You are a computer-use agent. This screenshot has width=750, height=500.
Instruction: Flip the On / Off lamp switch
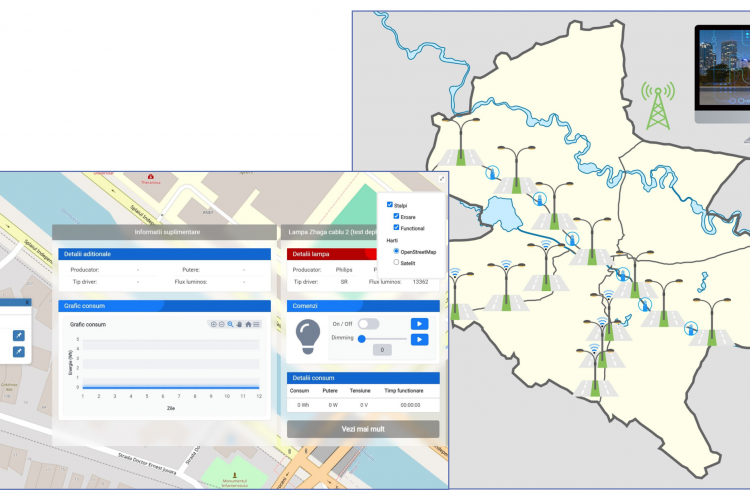click(x=368, y=324)
